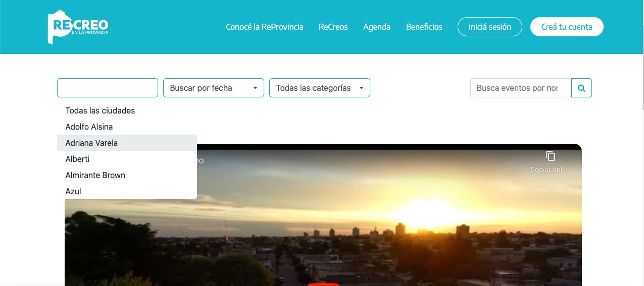This screenshot has height=286, width=644.
Task: Open the Agenda navigation link
Action: coord(376,27)
